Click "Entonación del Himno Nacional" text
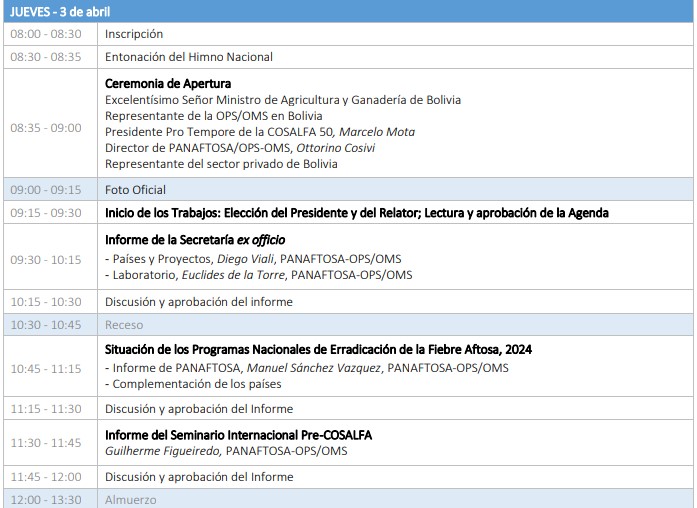This screenshot has height=508, width=697. 189,57
